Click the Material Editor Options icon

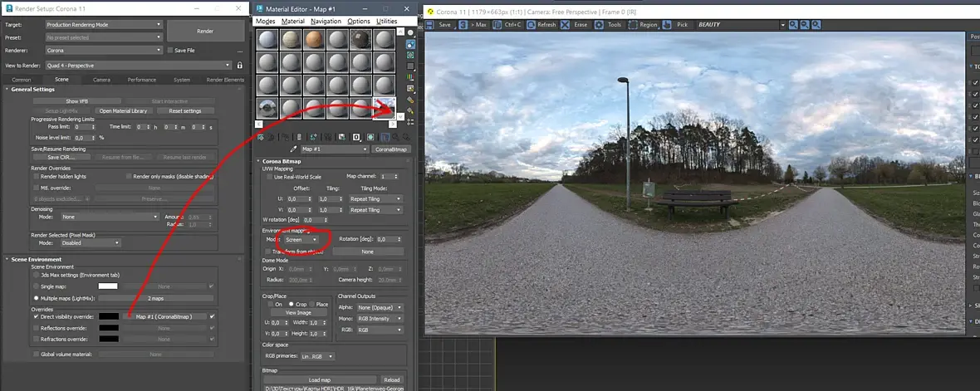[x=410, y=100]
